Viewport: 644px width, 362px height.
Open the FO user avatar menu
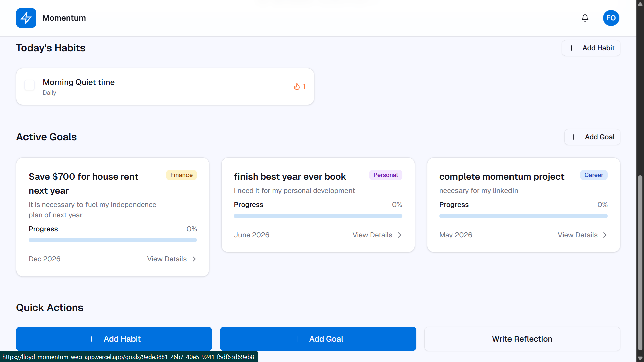611,18
